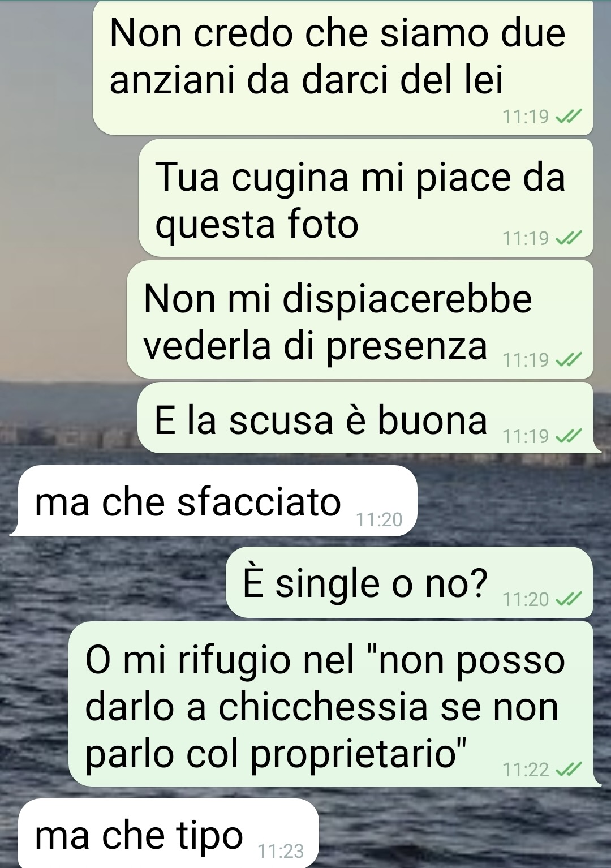
Task: Click read ticks on "vederla di presenza" message
Action: click(x=569, y=360)
